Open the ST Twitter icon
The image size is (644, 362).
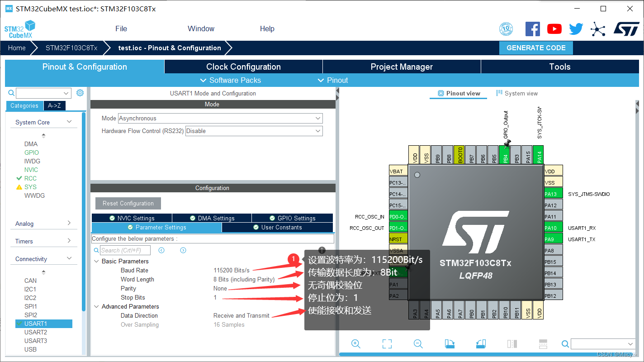click(x=576, y=29)
